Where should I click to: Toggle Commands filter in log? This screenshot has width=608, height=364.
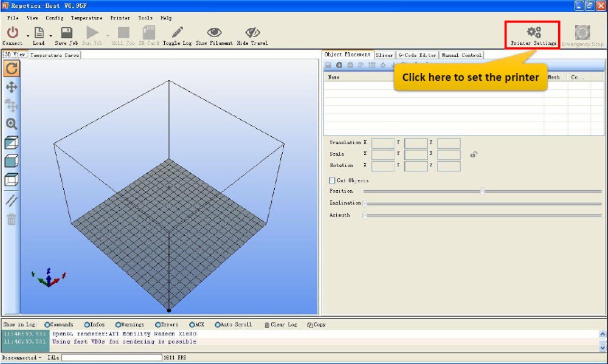pos(46,325)
